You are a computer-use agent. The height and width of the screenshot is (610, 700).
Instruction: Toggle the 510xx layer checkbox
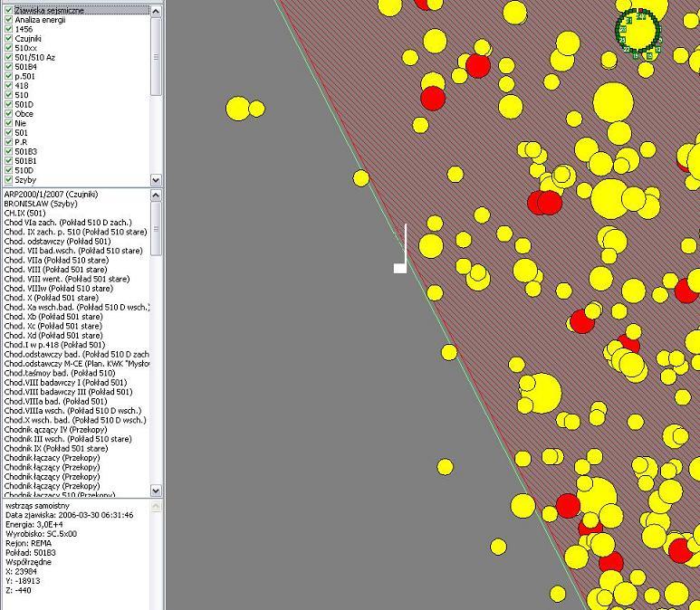8,48
